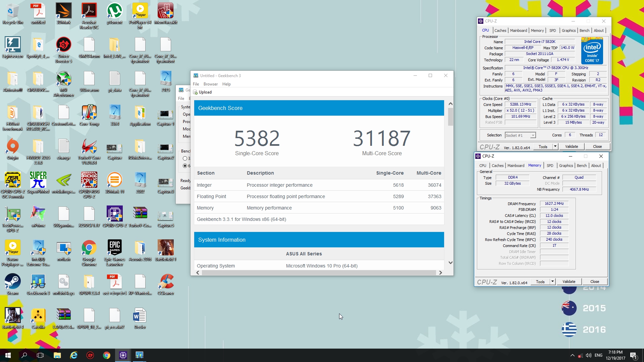Click the Geekbench scroll right arrow
The width and height of the screenshot is (644, 362).
click(x=440, y=273)
